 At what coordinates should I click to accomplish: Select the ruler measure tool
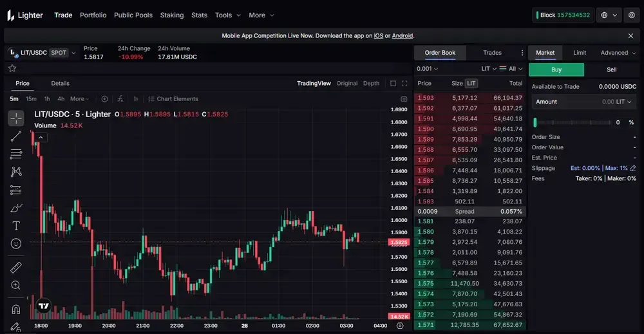[16, 268]
